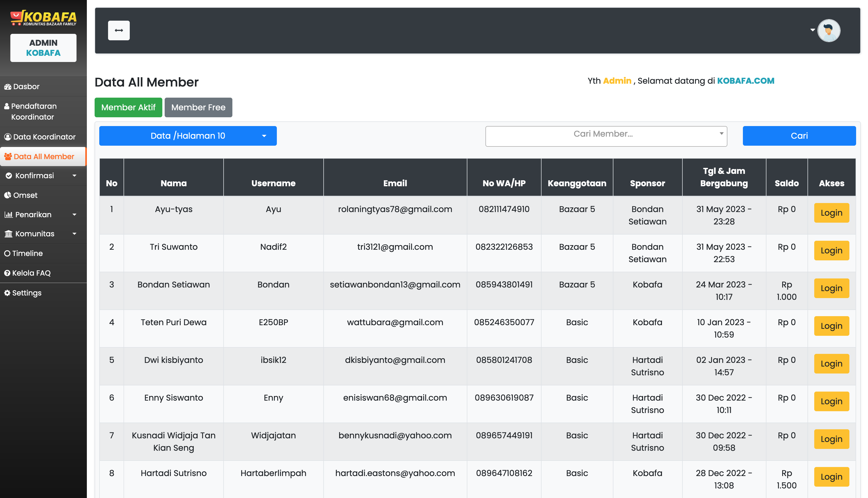The width and height of the screenshot is (868, 498).
Task: Select email dkisbiyanto@gmail.com
Action: pos(395,360)
